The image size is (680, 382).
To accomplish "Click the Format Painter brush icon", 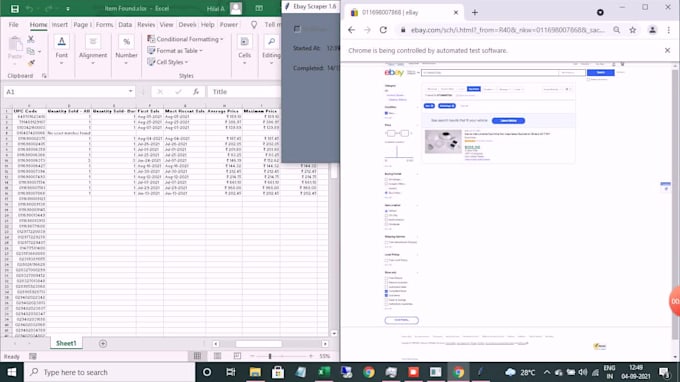I will pos(31,63).
